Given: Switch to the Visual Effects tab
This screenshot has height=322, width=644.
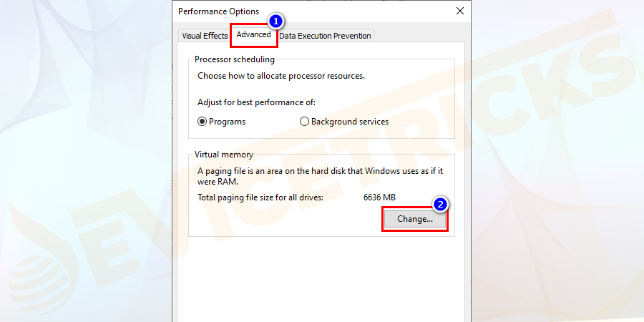Looking at the screenshot, I should click(204, 36).
